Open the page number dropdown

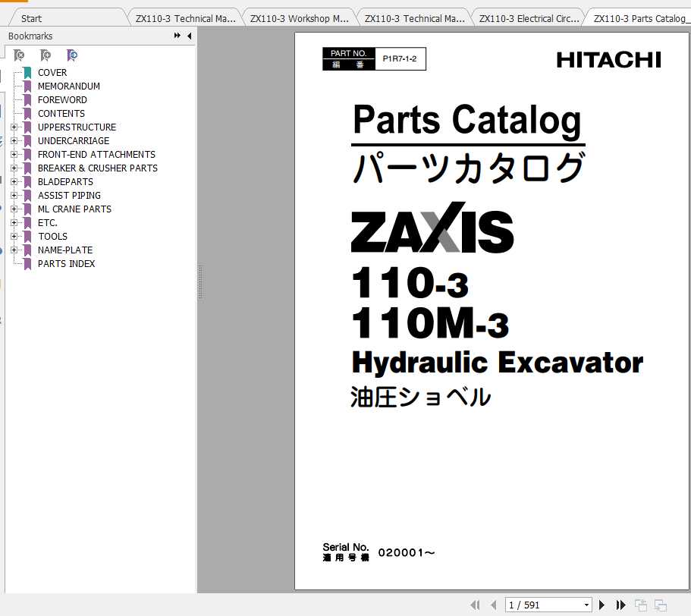coord(586,604)
